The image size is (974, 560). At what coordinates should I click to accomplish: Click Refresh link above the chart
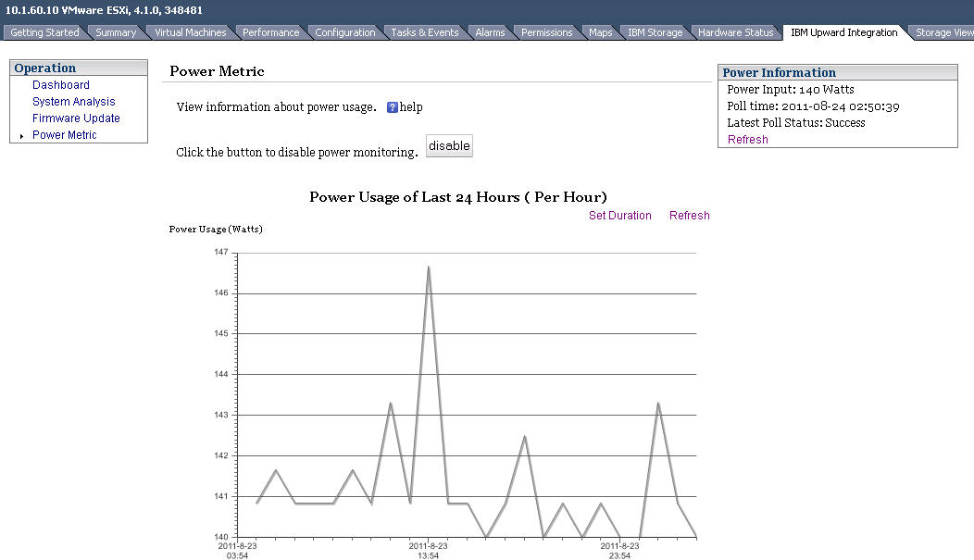[x=689, y=216]
